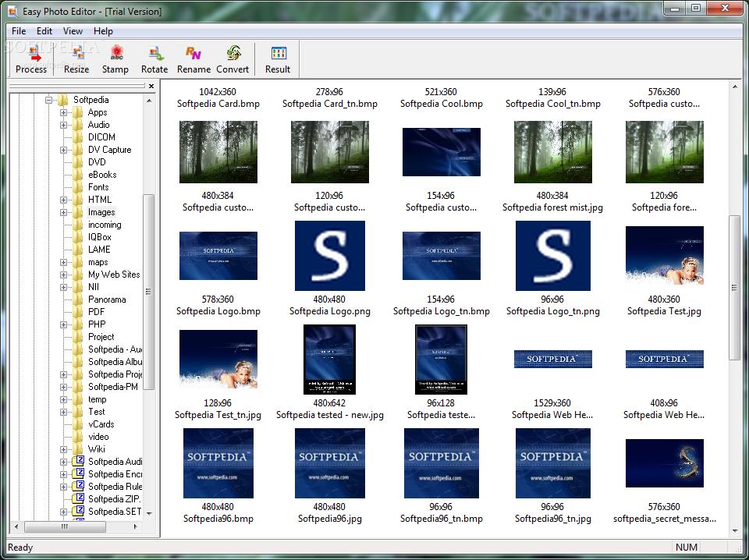749x560 pixels.
Task: Open the Resize tool
Action: 76,60
